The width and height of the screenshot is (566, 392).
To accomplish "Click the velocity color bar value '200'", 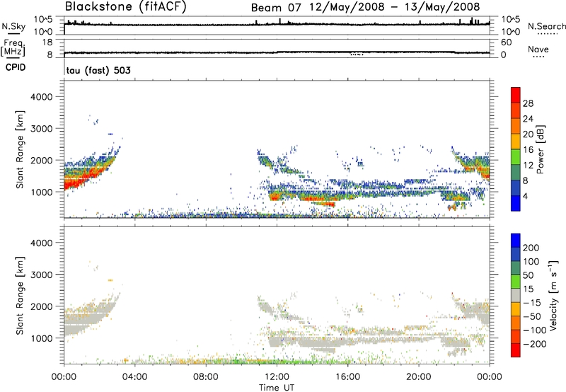I will [x=531, y=248].
